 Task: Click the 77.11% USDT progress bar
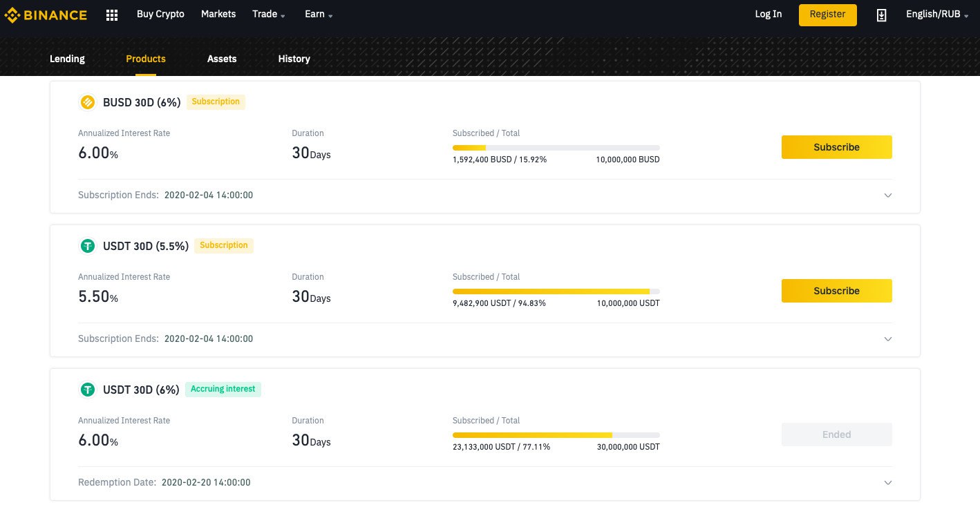click(556, 435)
